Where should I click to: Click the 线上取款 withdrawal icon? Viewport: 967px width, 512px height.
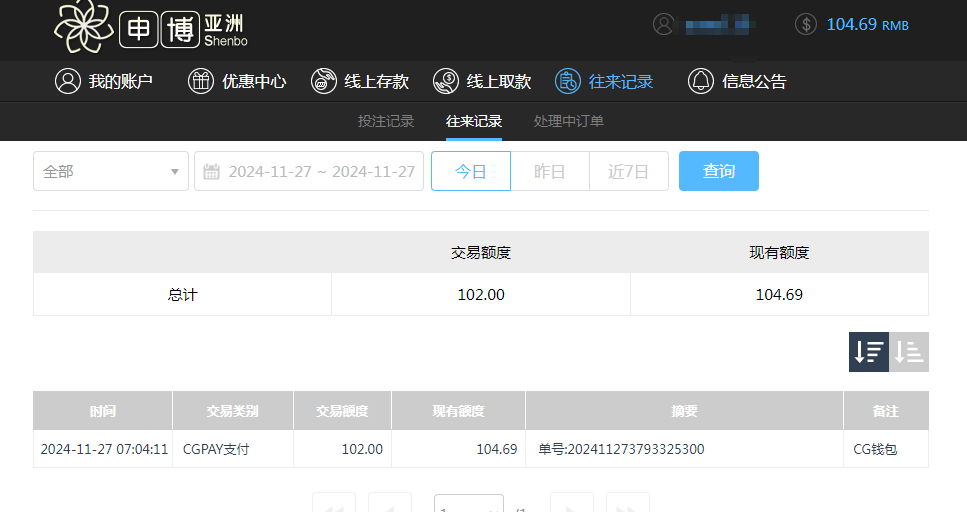pyautogui.click(x=446, y=82)
